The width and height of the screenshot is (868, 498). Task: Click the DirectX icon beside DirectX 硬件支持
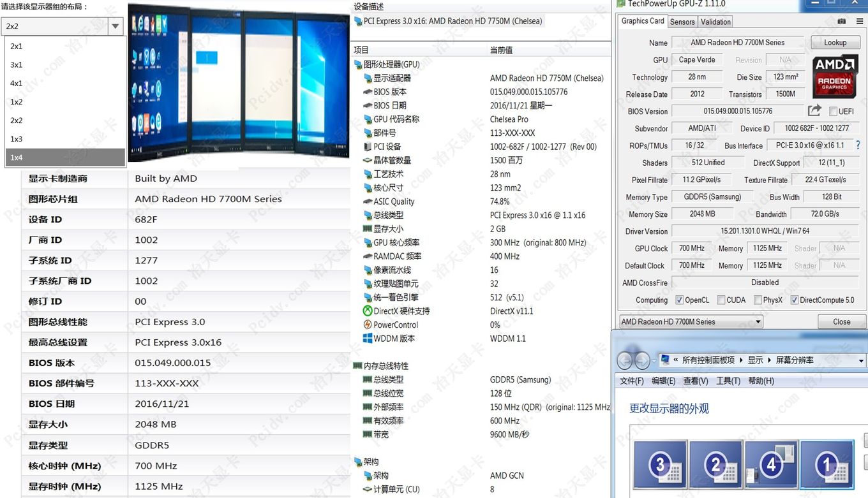tap(368, 311)
